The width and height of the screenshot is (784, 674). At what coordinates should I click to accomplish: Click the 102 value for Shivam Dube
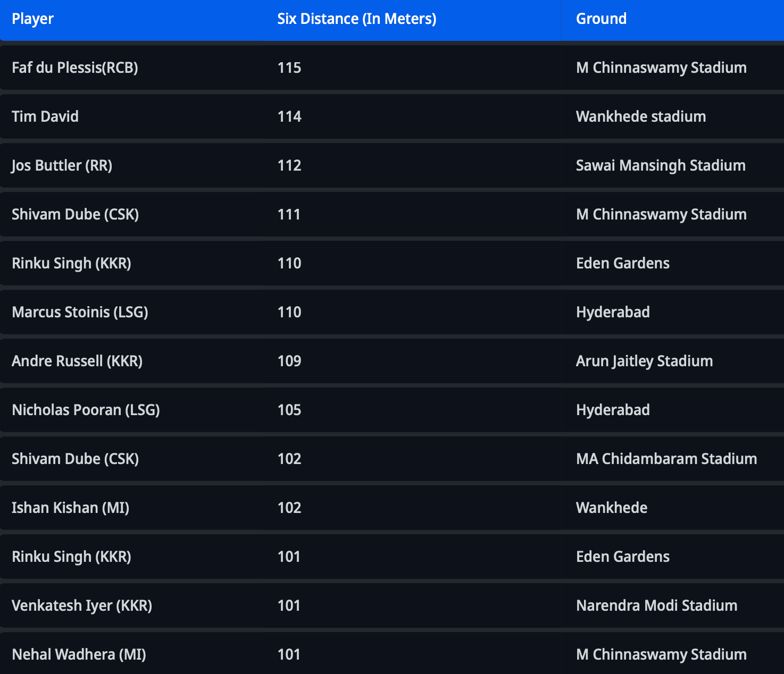289,459
